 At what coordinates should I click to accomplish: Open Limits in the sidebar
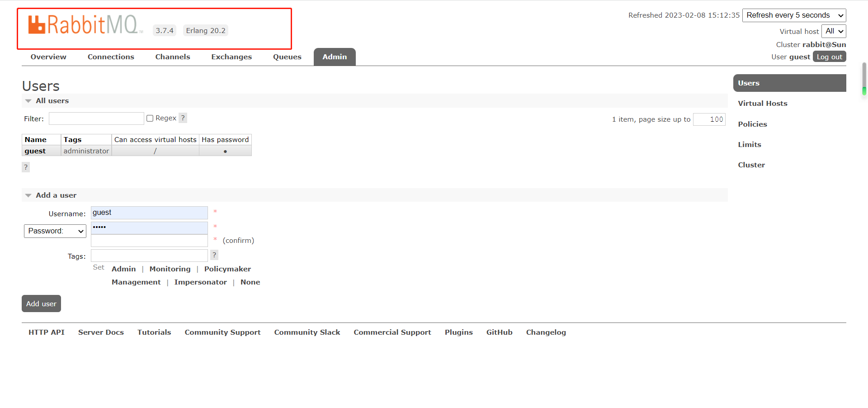(x=750, y=145)
